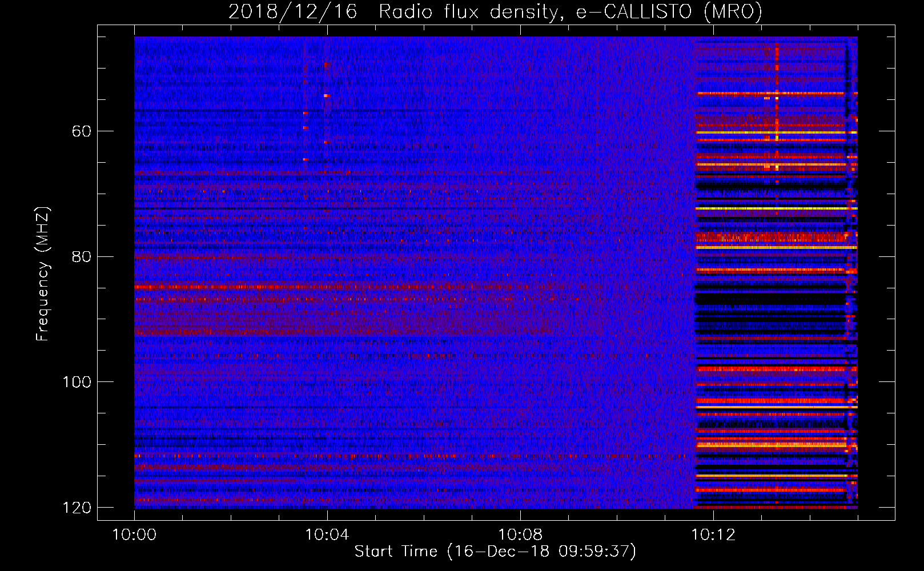This screenshot has width=924, height=571.
Task: Click the plot title '2018/12/16 Radio flux density, e-CALLISTO (MRO)'
Action: tap(495, 11)
